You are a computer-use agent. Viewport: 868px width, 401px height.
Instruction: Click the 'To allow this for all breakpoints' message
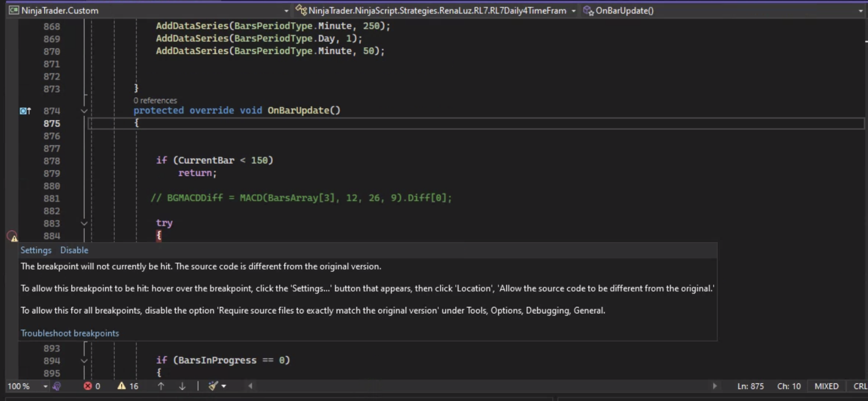pyautogui.click(x=313, y=311)
